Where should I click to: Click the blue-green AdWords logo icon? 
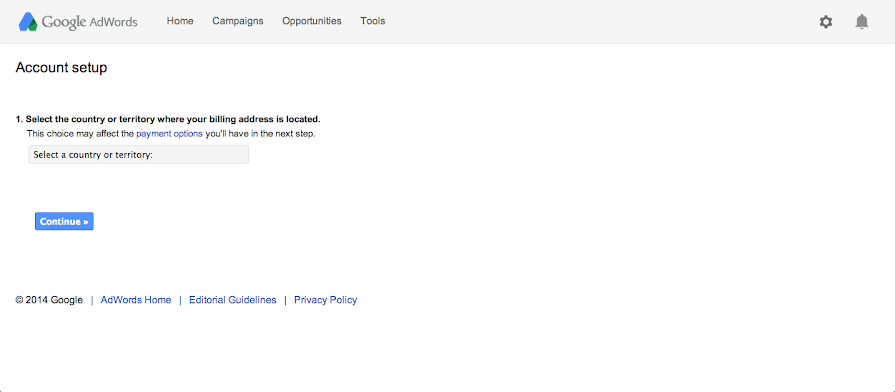click(28, 21)
